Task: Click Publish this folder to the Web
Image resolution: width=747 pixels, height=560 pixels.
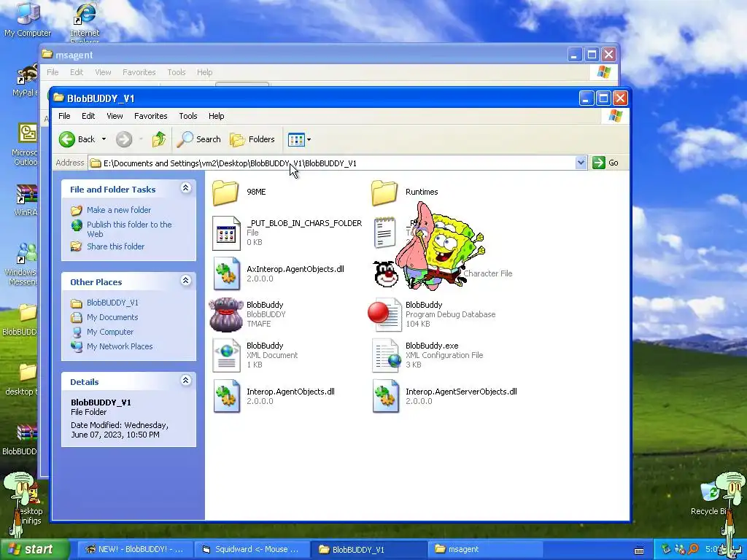Action: (129, 229)
